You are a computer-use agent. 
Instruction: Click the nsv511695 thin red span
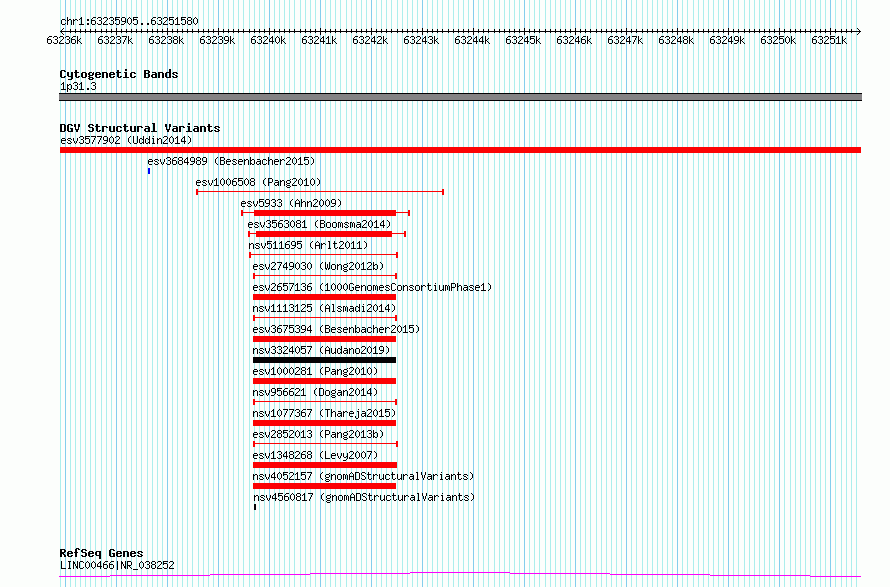coord(324,255)
